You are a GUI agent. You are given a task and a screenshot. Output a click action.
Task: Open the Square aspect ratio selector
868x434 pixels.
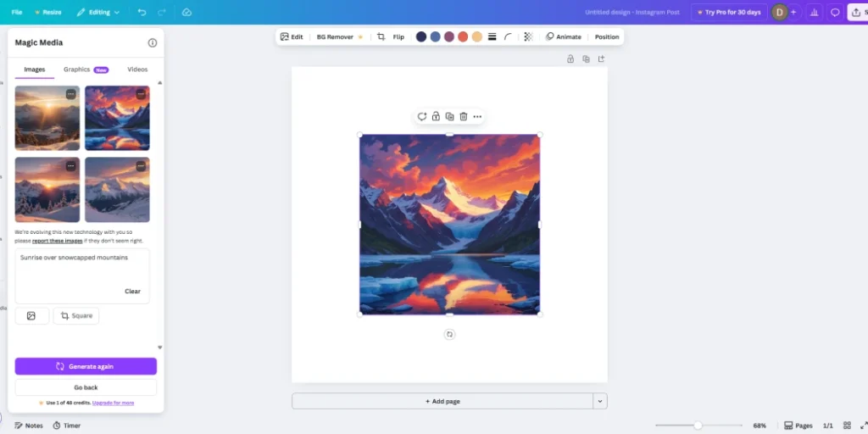[76, 316]
